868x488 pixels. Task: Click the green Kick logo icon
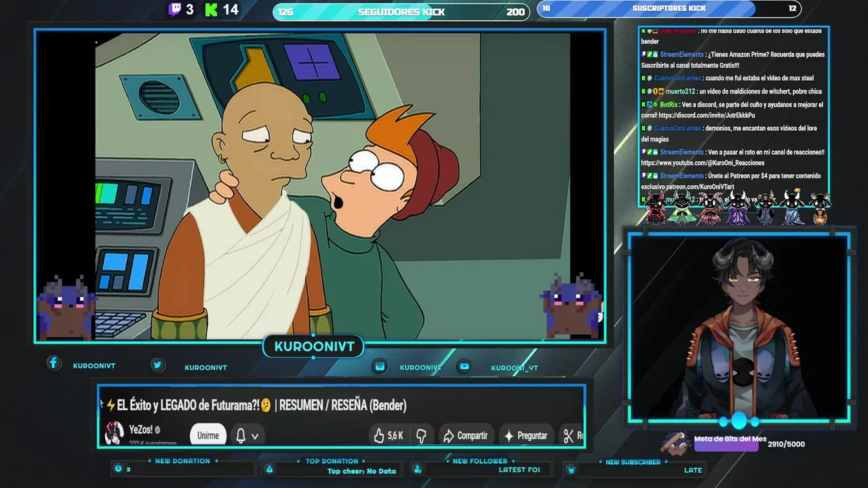tap(211, 9)
